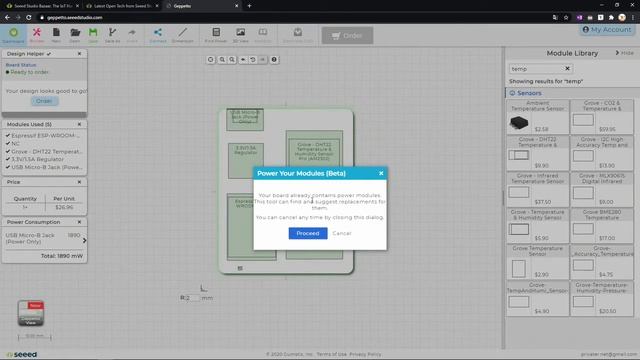The width and height of the screenshot is (640, 360).
Task: Collapse the Sensors category
Action: coord(529,93)
